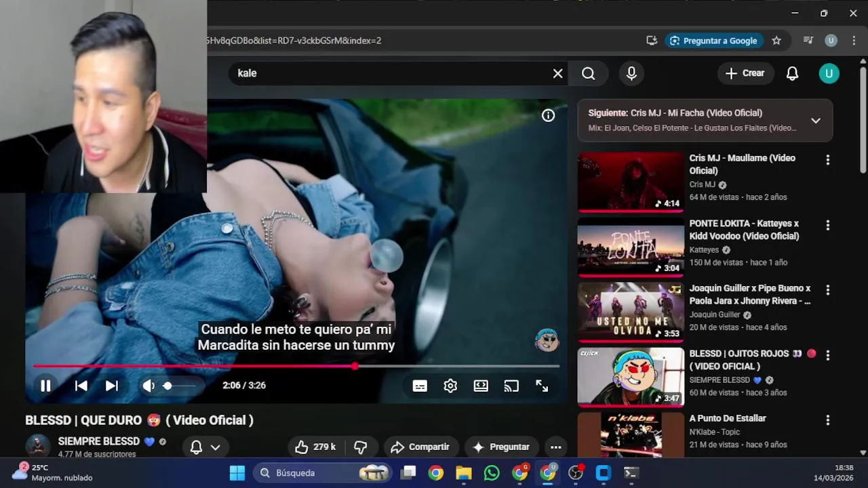Open options for Joaquin Guiller video
The width and height of the screenshot is (868, 488).
(827, 290)
